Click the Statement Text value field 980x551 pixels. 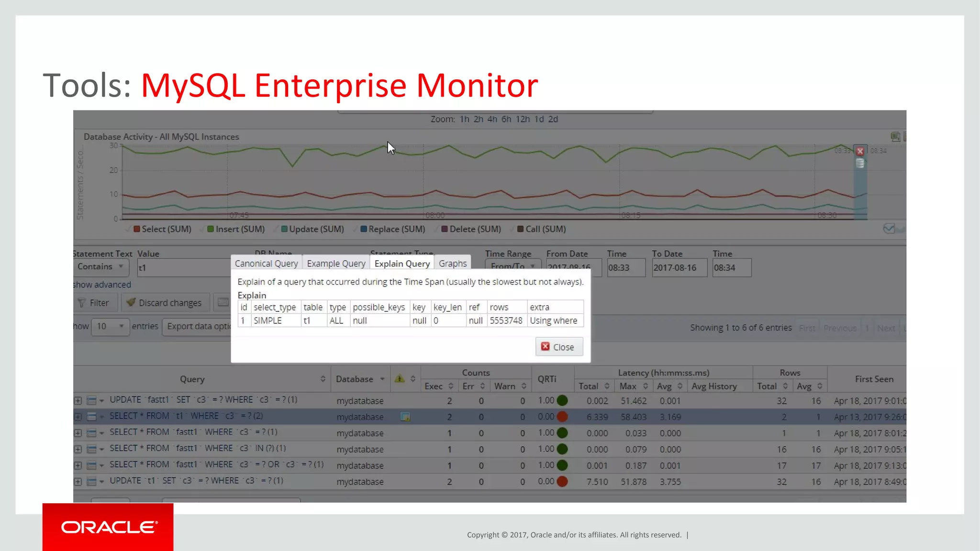pos(184,268)
